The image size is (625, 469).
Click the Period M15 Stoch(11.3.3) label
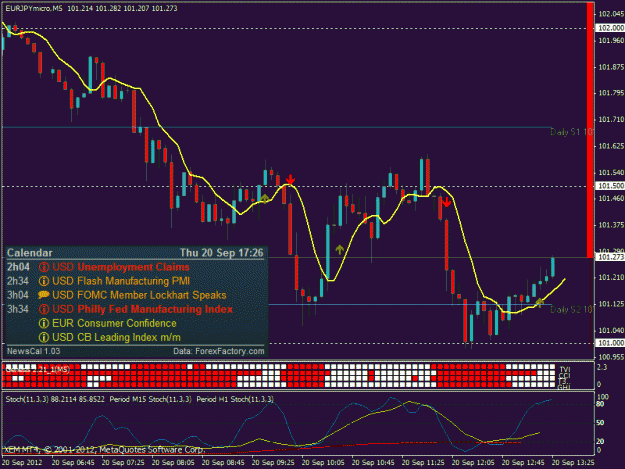coord(151,399)
